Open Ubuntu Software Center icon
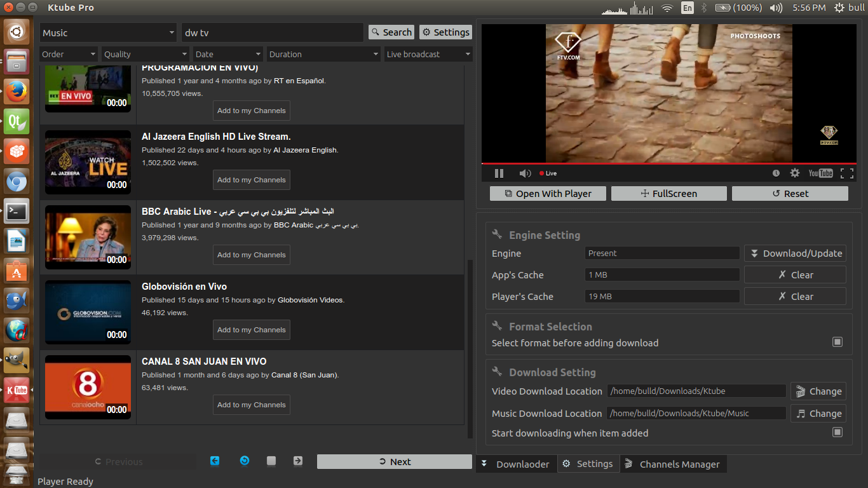This screenshot has height=488, width=868. [x=17, y=271]
